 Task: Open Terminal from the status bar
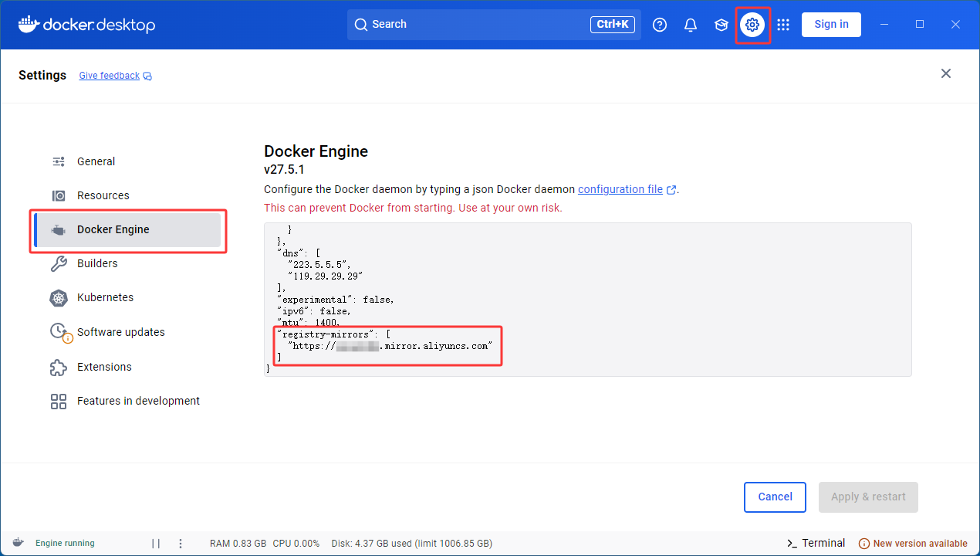point(816,543)
